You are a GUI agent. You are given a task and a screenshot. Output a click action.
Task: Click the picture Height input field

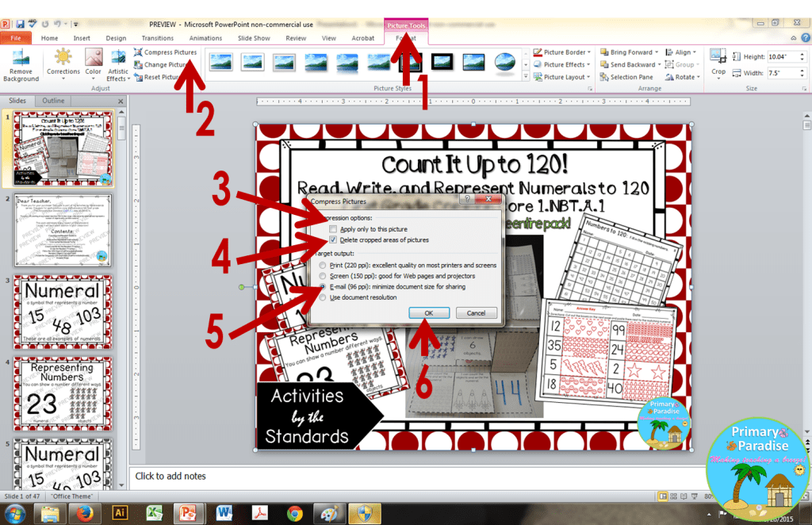pyautogui.click(x=783, y=56)
